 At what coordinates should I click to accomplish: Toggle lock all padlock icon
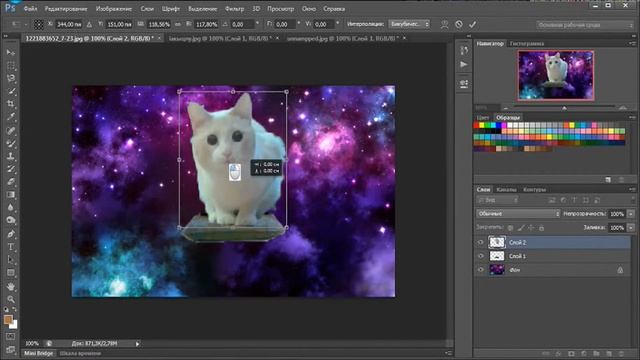[x=541, y=228]
